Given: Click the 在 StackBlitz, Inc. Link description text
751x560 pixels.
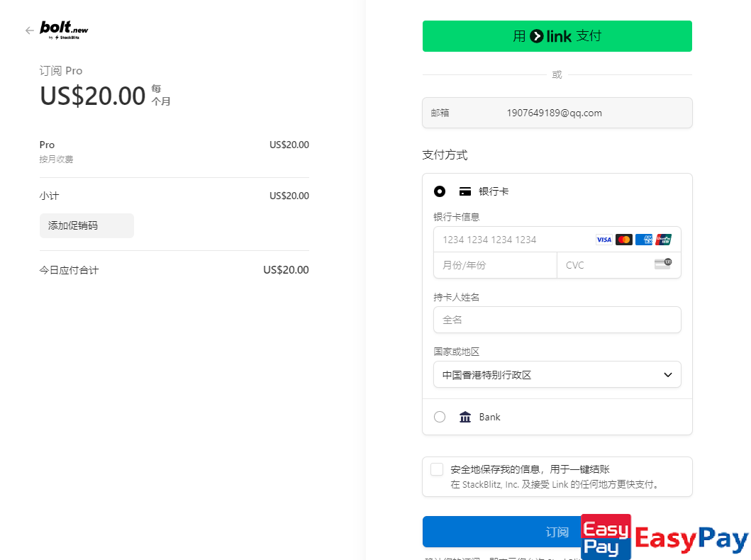Looking at the screenshot, I should pyautogui.click(x=555, y=484).
